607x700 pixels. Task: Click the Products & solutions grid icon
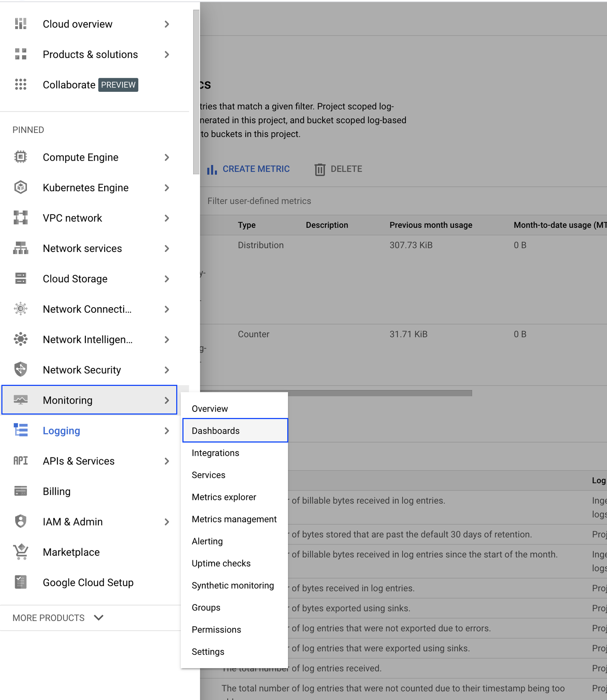[x=21, y=54]
